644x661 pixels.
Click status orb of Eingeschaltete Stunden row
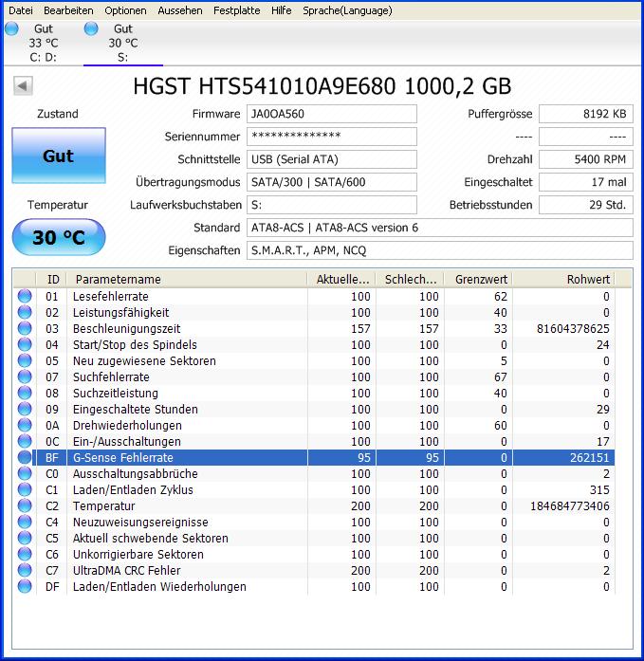coord(25,409)
